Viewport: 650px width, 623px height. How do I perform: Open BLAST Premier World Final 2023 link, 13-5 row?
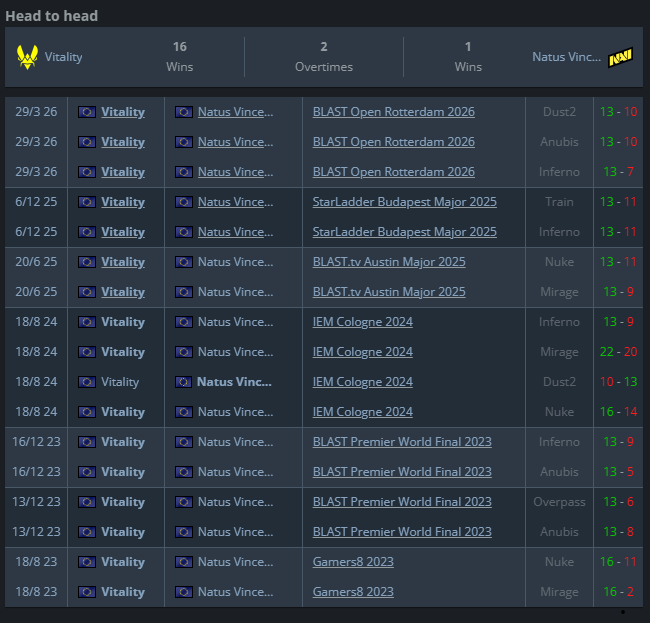coord(402,472)
